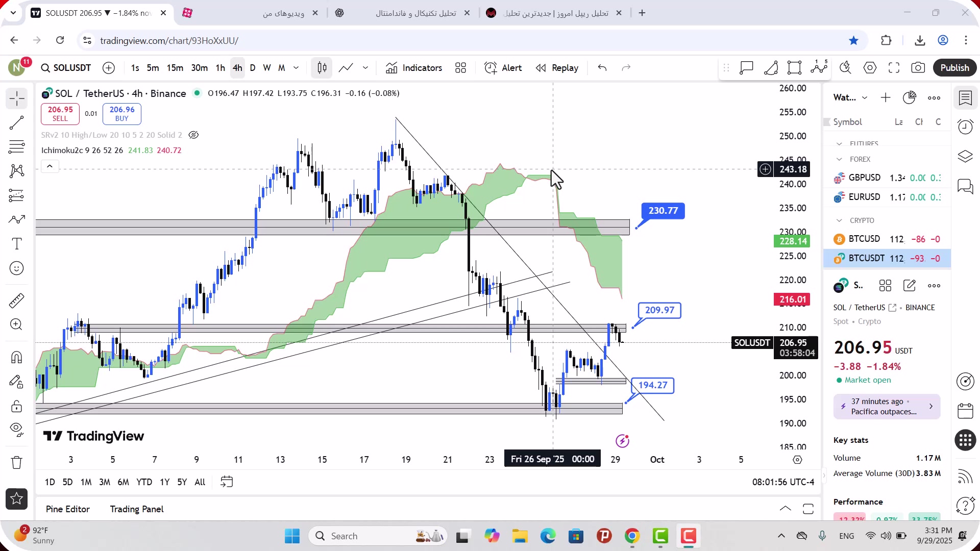The width and height of the screenshot is (980, 551).
Task: Hide all drawings on chart
Action: point(17,430)
